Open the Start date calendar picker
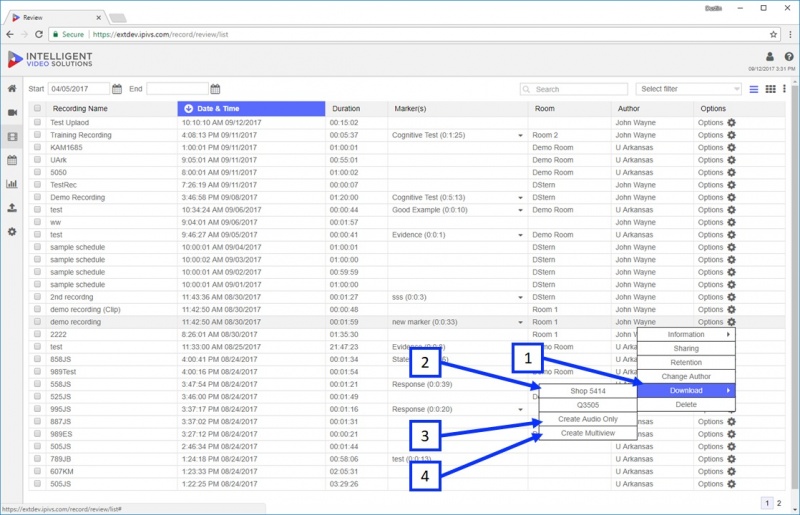The width and height of the screenshot is (800, 515). (117, 89)
